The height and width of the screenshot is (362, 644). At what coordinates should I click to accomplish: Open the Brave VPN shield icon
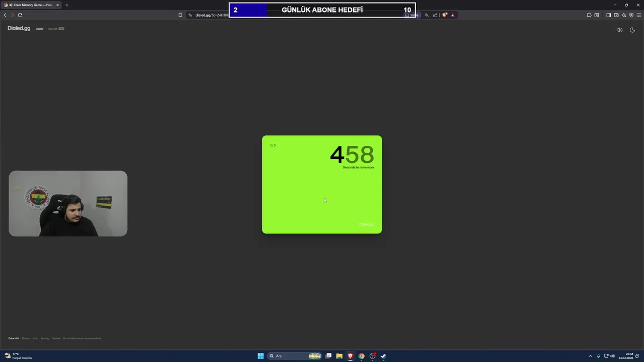(631, 15)
